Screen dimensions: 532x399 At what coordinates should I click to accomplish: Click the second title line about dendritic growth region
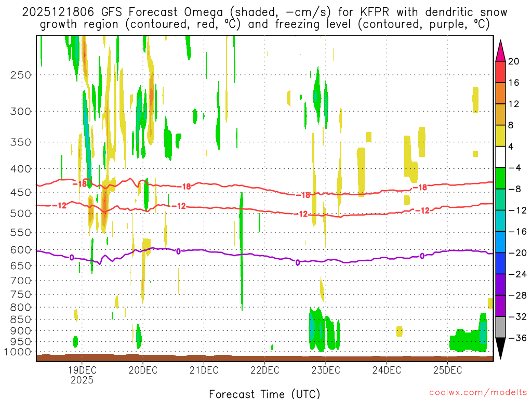pyautogui.click(x=264, y=25)
